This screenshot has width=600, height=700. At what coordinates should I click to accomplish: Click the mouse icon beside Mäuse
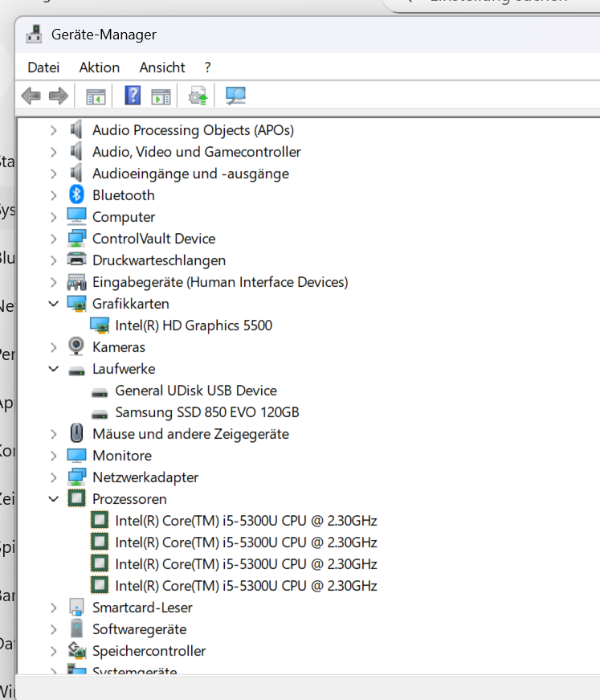(x=77, y=433)
